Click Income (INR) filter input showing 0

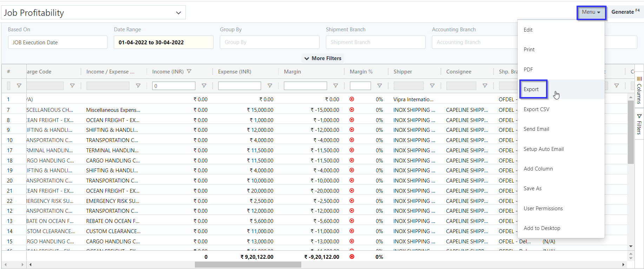[x=174, y=86]
